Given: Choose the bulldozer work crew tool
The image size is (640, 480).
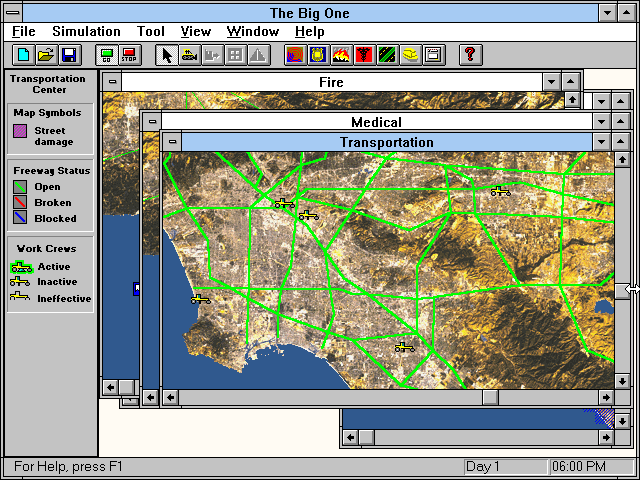Looking at the screenshot, I should 189,55.
